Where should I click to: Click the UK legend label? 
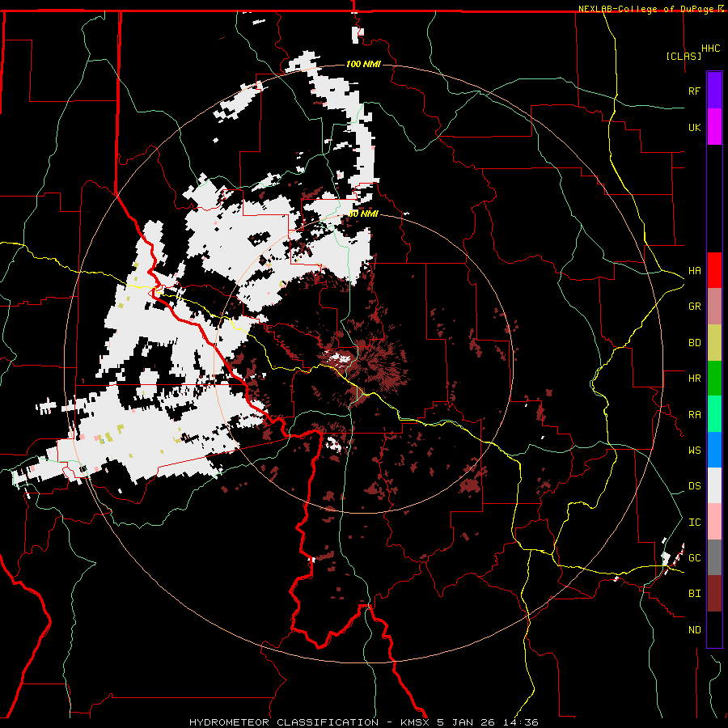[694, 127]
